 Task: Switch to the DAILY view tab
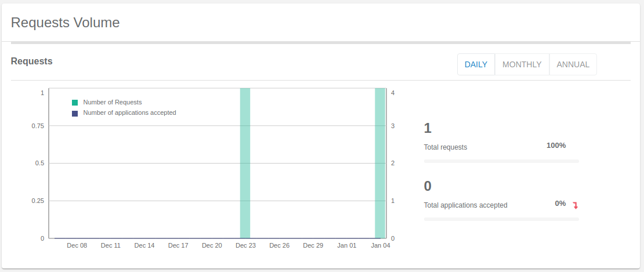tap(476, 64)
